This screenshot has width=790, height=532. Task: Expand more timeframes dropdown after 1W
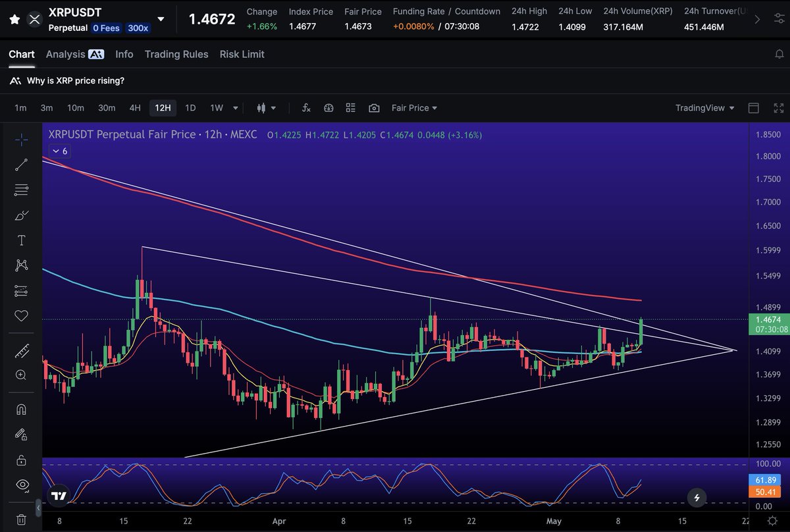point(236,108)
